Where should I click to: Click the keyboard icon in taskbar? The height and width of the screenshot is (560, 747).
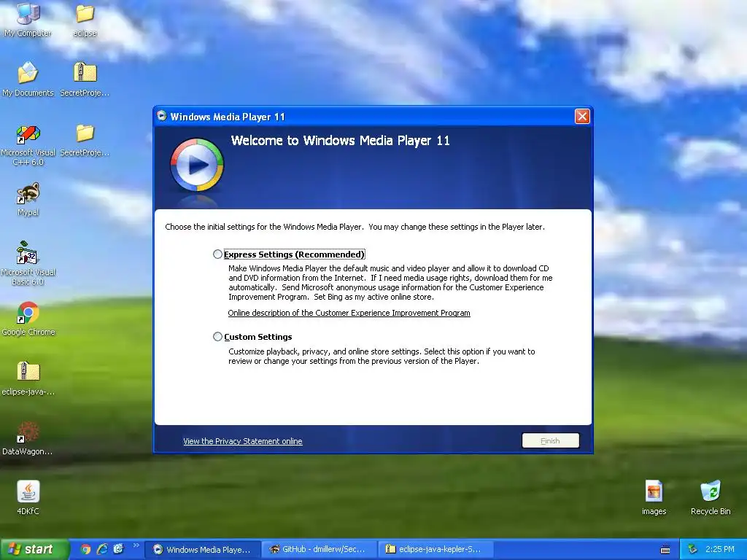[x=665, y=550]
